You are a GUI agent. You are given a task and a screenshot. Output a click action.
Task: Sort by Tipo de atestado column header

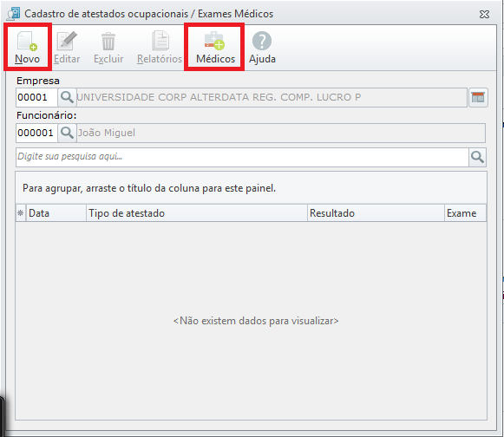click(x=196, y=213)
